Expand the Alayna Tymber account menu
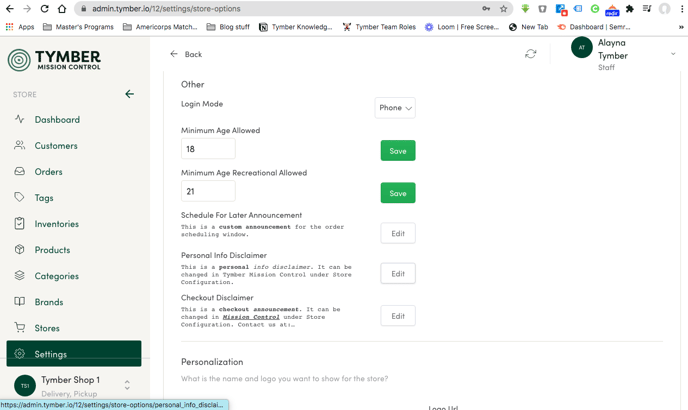 pos(673,54)
